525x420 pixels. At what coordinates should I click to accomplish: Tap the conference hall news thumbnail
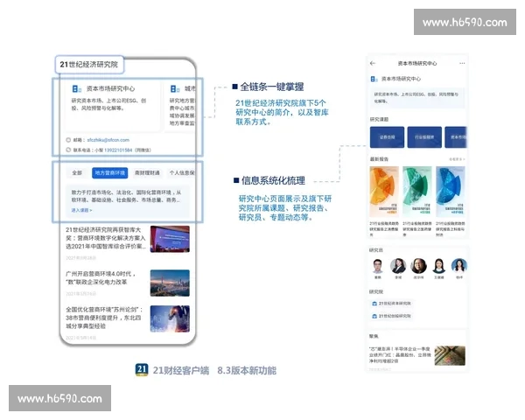tap(170, 239)
